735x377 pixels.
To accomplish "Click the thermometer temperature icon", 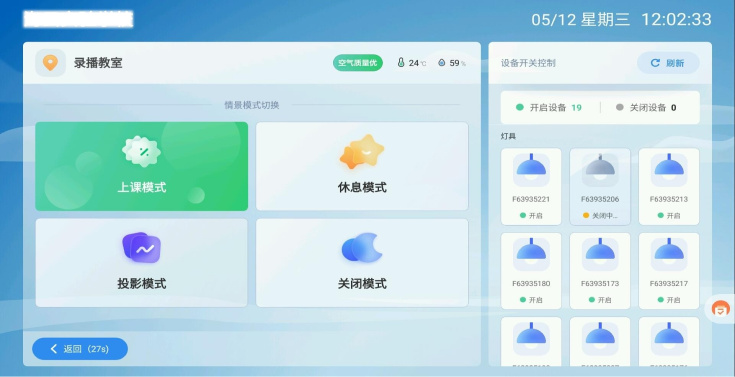I will click(x=401, y=63).
